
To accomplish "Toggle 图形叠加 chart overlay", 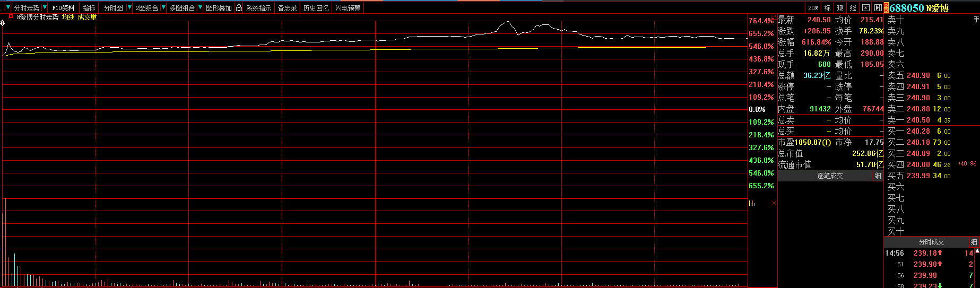I will 219,8.
